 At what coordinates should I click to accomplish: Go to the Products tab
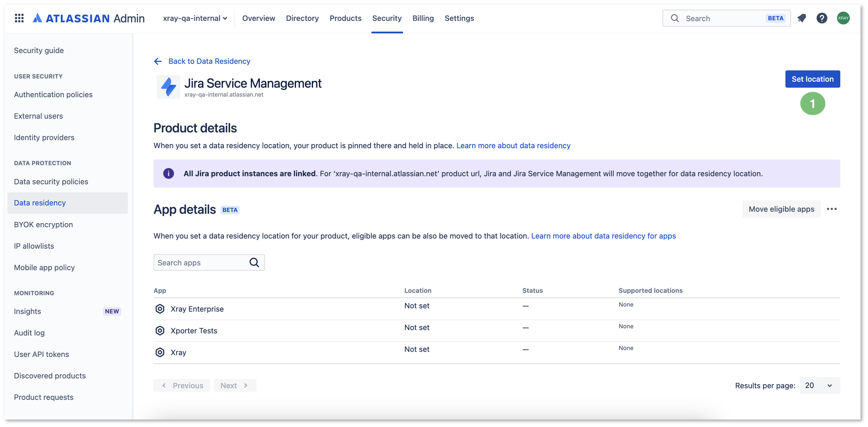345,18
